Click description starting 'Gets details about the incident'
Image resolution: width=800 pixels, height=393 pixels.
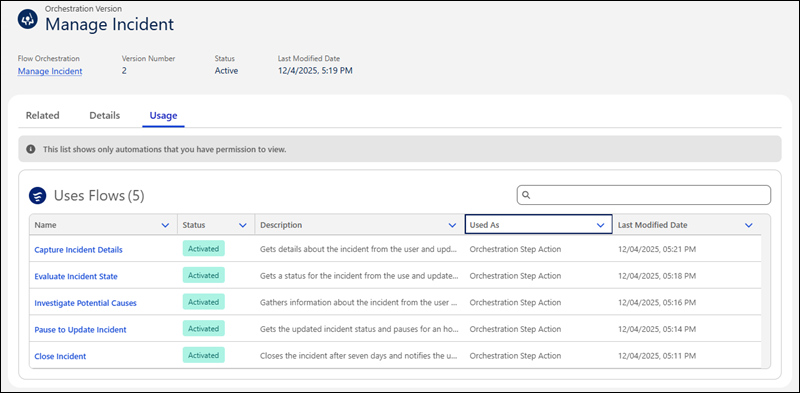click(x=359, y=250)
